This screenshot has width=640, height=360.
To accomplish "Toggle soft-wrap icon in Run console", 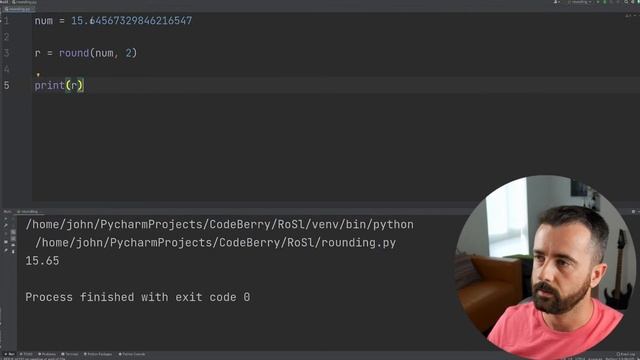I will click(x=13, y=232).
